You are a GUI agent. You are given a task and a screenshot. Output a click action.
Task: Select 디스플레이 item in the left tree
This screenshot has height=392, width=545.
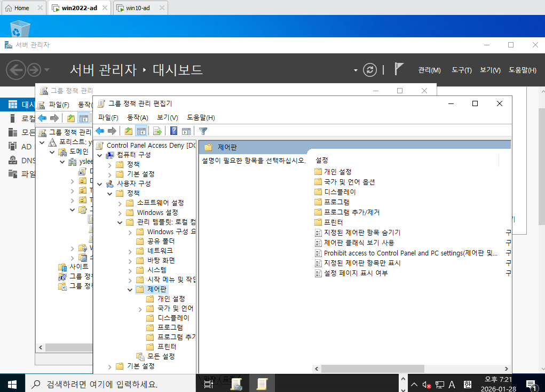173,318
